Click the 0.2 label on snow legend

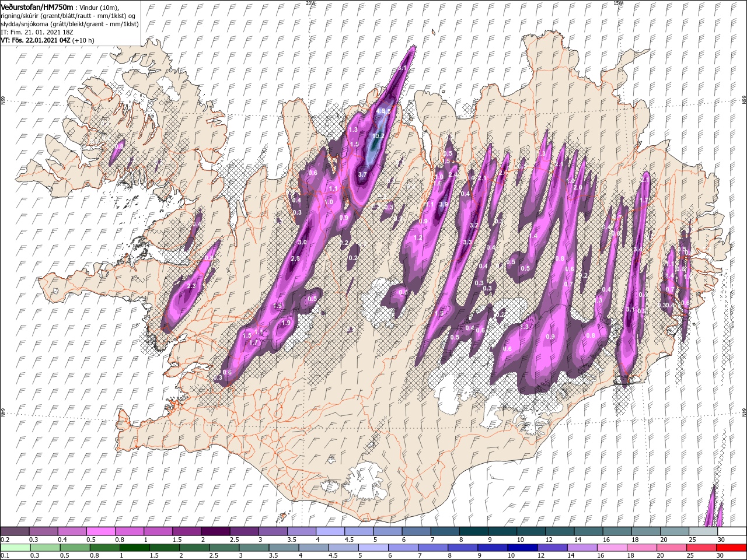click(x=5, y=540)
